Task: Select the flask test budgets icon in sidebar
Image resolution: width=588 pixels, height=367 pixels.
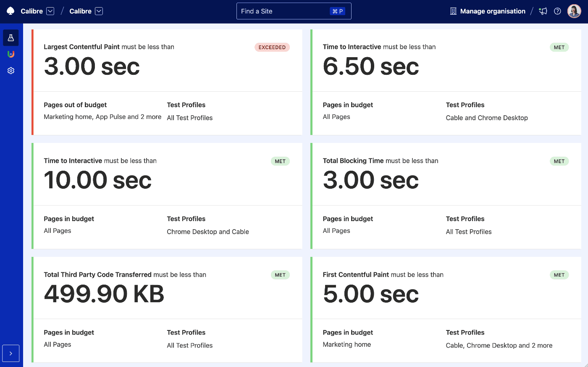Action: [10, 37]
